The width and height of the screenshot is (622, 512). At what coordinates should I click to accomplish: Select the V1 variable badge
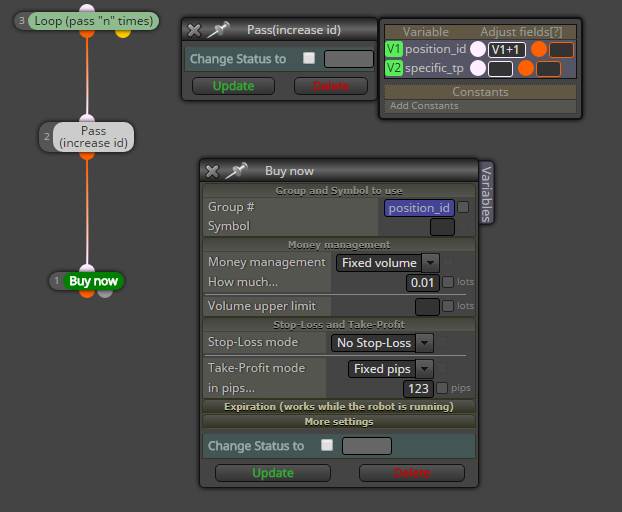click(x=394, y=49)
